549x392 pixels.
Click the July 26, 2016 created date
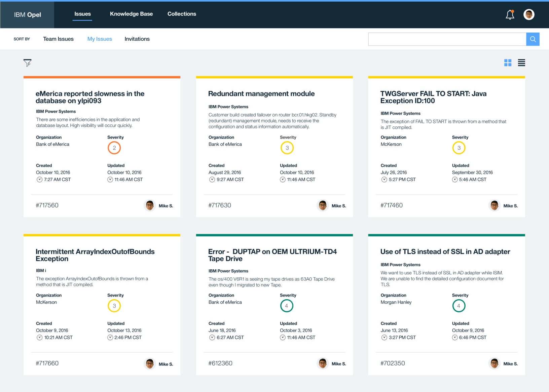pos(394,172)
